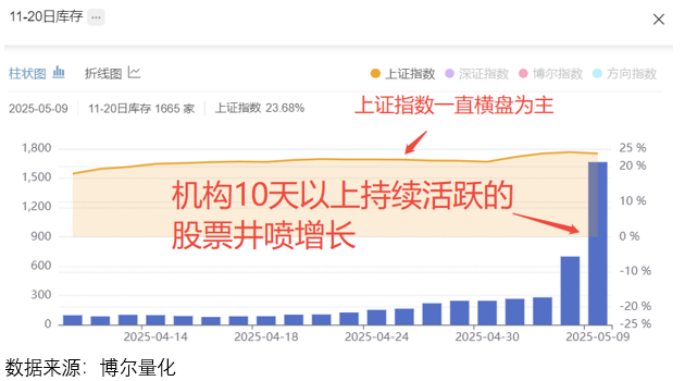Switch to the 折线图 tab
Image resolution: width=685 pixels, height=381 pixels.
(x=112, y=73)
